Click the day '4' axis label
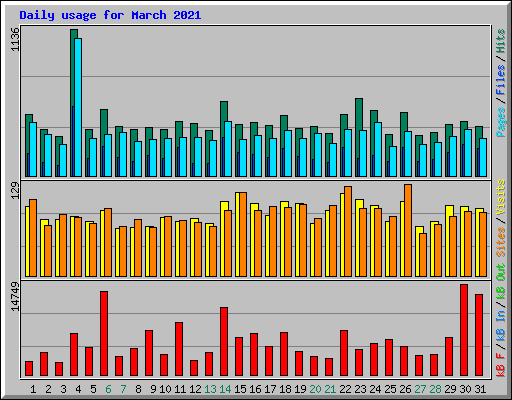 coord(78,389)
